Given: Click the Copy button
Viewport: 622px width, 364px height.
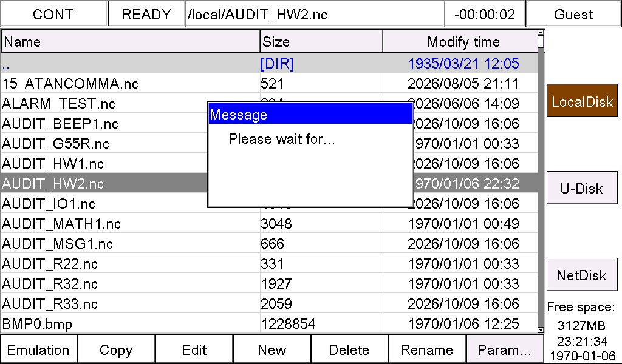Looking at the screenshot, I should [116, 349].
